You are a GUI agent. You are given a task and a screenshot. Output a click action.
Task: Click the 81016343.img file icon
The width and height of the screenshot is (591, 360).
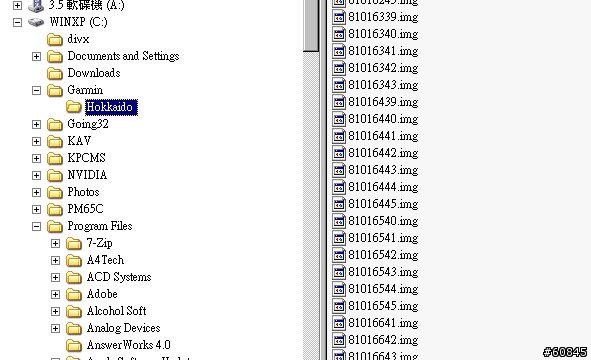pyautogui.click(x=339, y=85)
